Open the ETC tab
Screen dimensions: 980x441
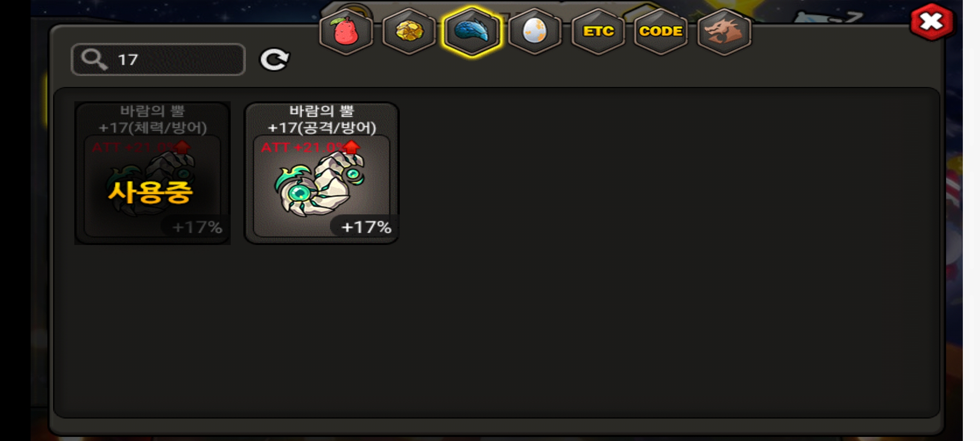[598, 31]
